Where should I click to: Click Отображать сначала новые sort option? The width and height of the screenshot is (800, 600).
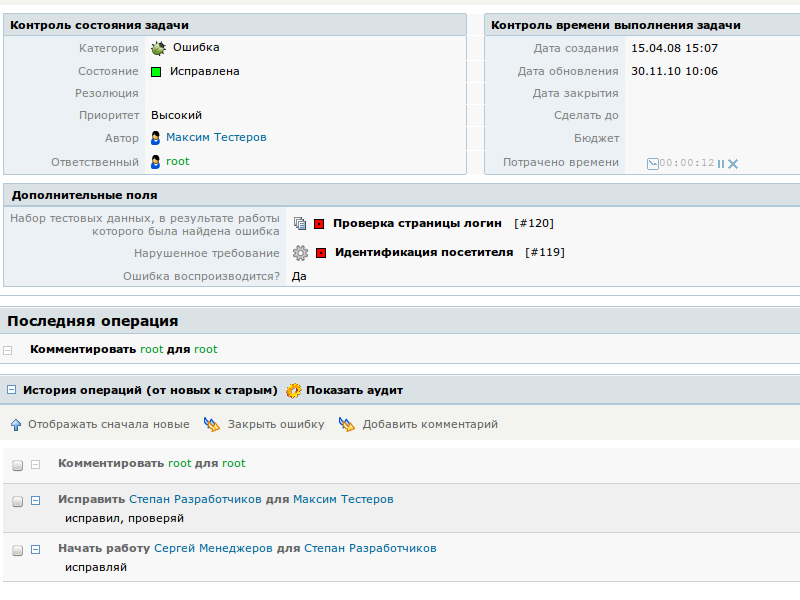point(108,424)
